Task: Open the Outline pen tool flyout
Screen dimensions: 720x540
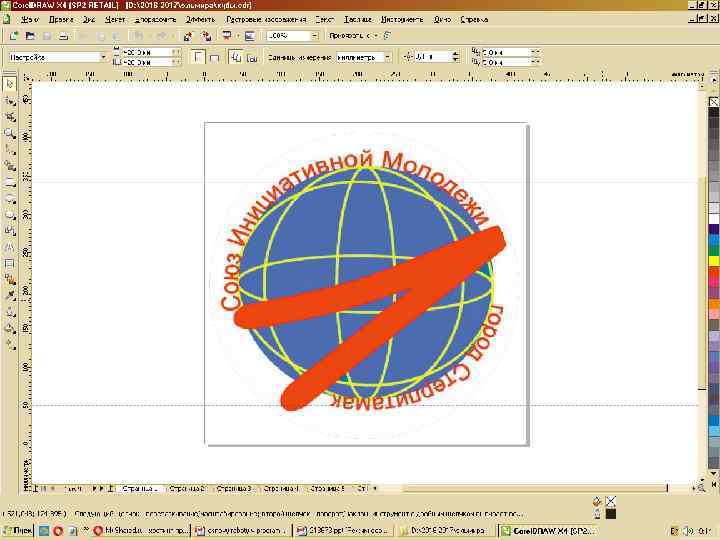Action: [10, 312]
